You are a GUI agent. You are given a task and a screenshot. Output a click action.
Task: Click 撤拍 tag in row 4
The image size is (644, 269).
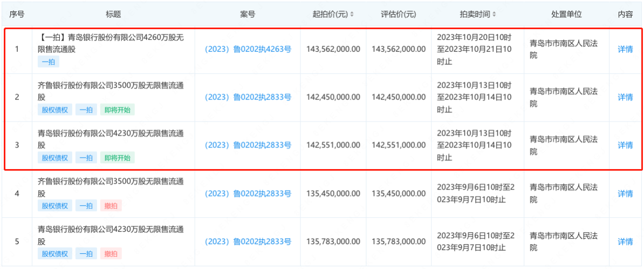(111, 206)
